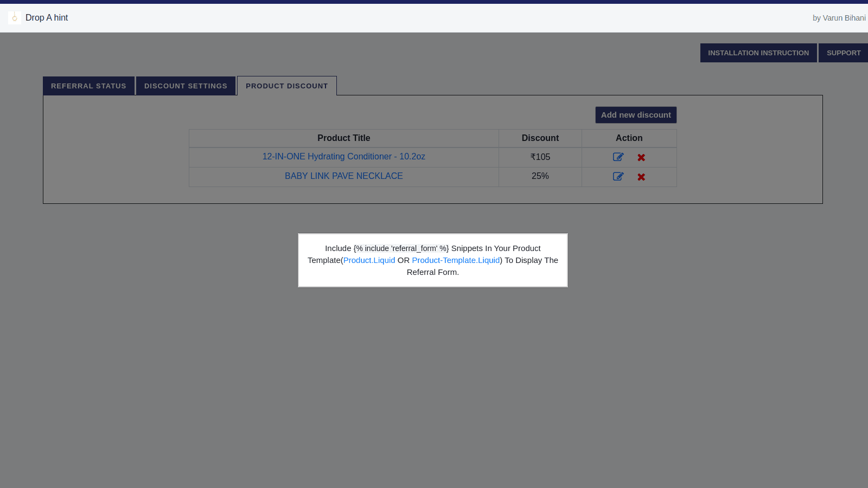This screenshot has height=488, width=868.
Task: Click the Action column header
Action: click(629, 138)
